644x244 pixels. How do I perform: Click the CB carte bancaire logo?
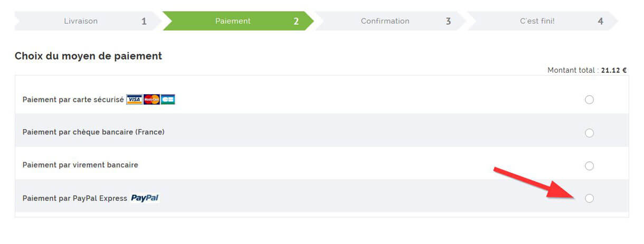(x=168, y=100)
